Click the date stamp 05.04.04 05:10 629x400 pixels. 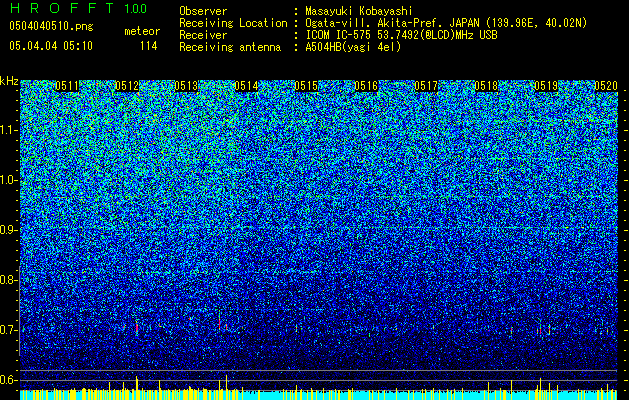click(x=51, y=46)
